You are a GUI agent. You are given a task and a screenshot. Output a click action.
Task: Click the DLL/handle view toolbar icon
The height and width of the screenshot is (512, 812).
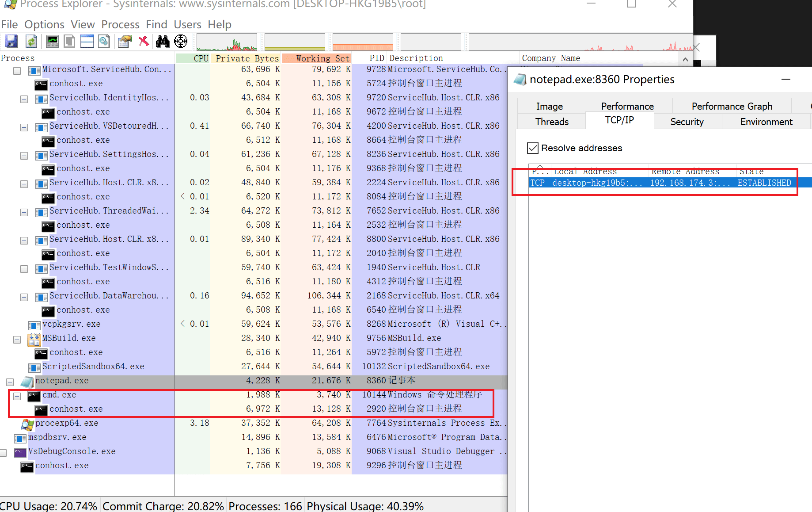(104, 42)
